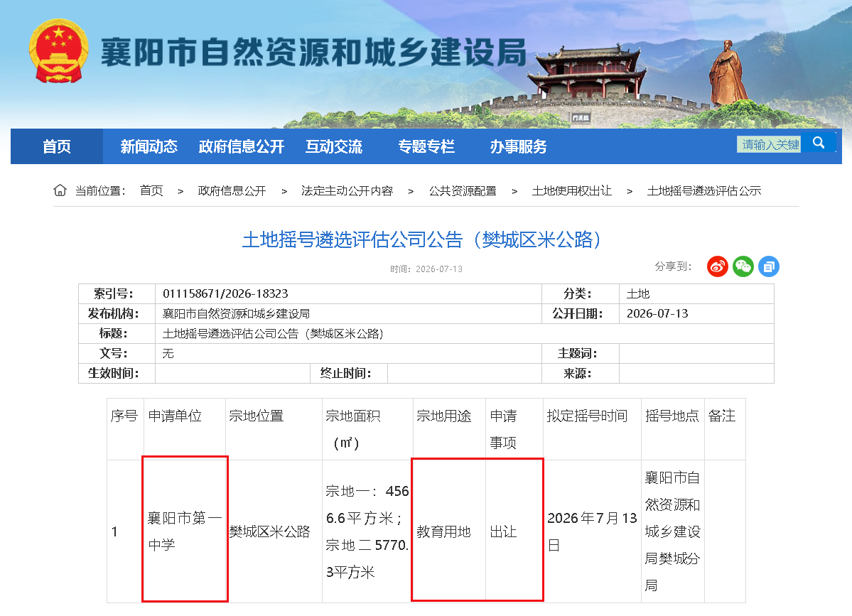Image resolution: width=852 pixels, height=616 pixels.
Task: Click 分类 value 土地
Action: click(638, 294)
